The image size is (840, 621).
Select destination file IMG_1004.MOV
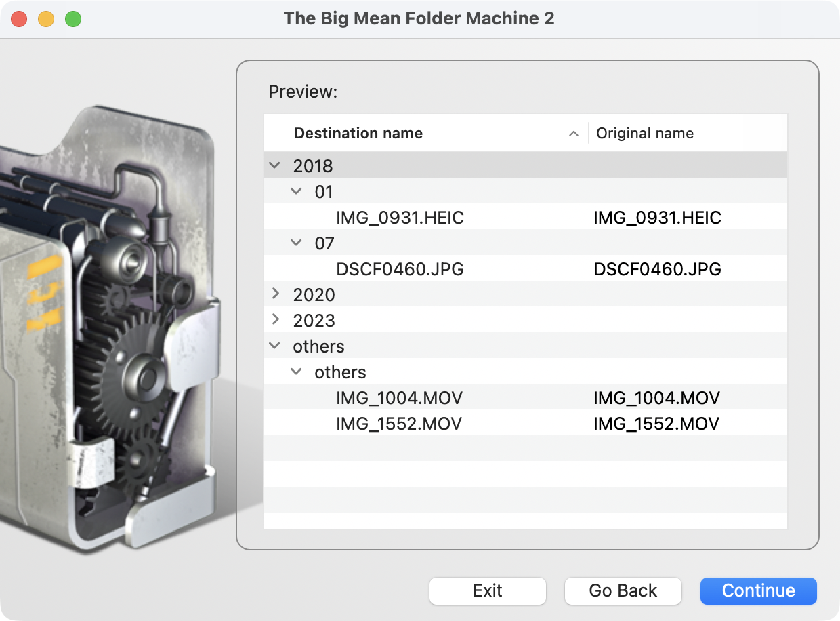tap(399, 398)
